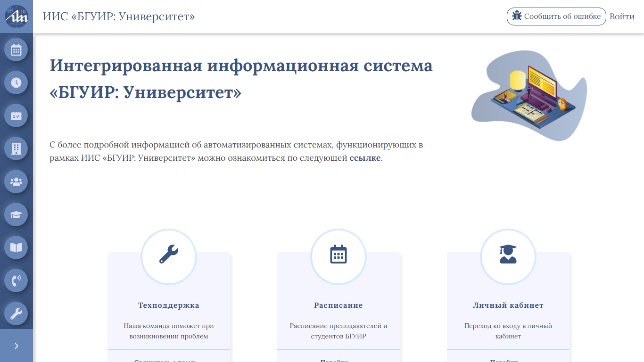Open the clock icon in sidebar

point(16,82)
